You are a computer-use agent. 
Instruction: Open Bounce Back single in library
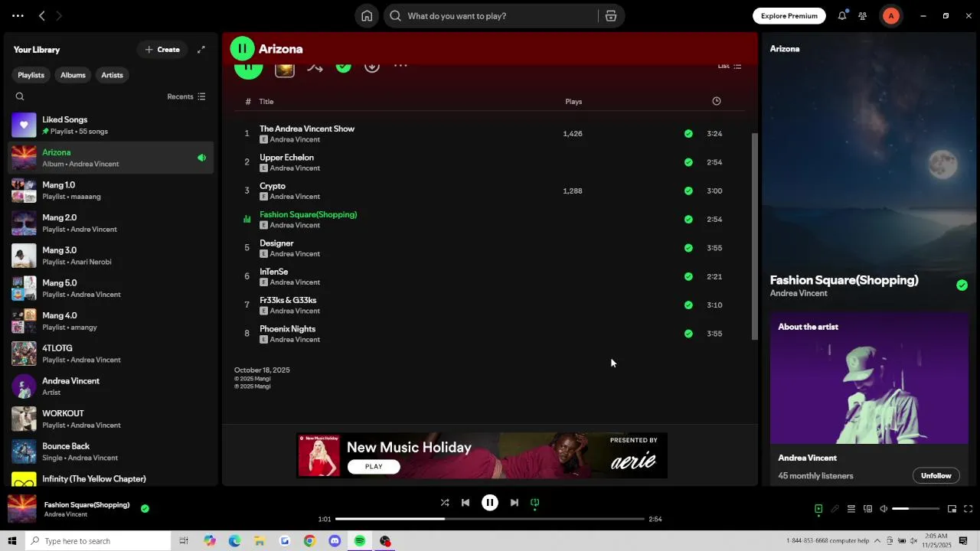(x=111, y=452)
